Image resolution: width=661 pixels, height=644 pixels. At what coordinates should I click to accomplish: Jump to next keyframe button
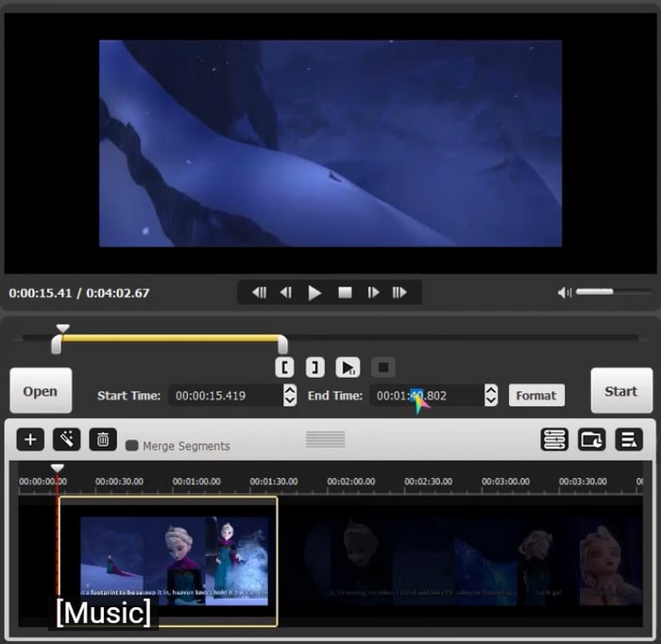399,293
